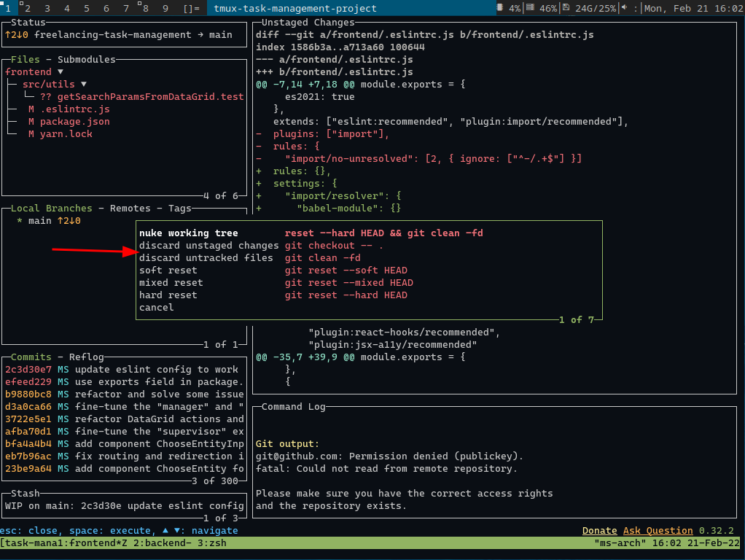Switch to workspace tag 3
Image resolution: width=745 pixels, height=560 pixels.
point(47,8)
